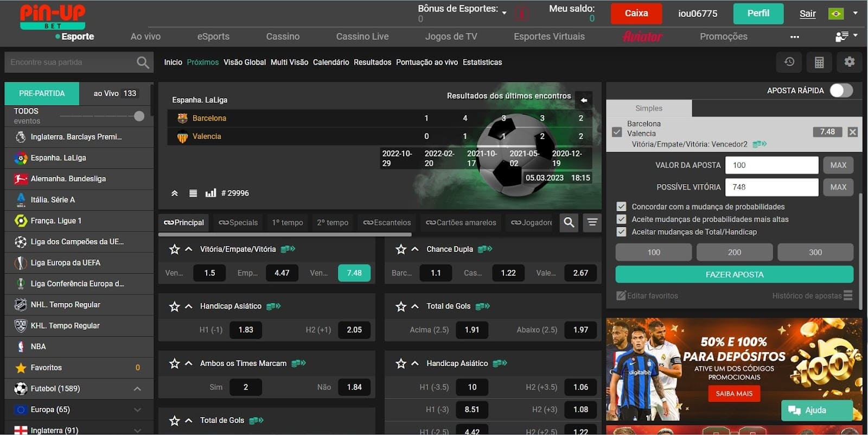Favorite the Vitória/Empate/Vitória market star
This screenshot has height=435, width=868.
(174, 249)
